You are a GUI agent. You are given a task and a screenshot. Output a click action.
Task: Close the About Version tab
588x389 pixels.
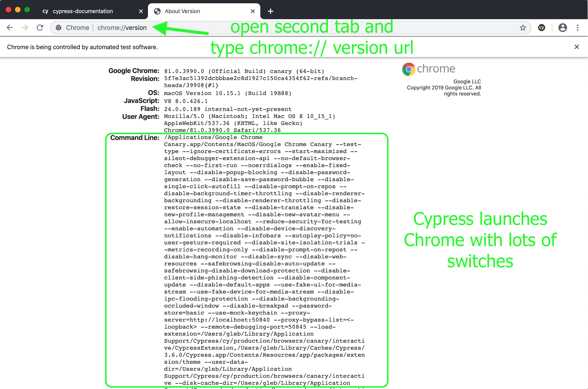click(253, 11)
